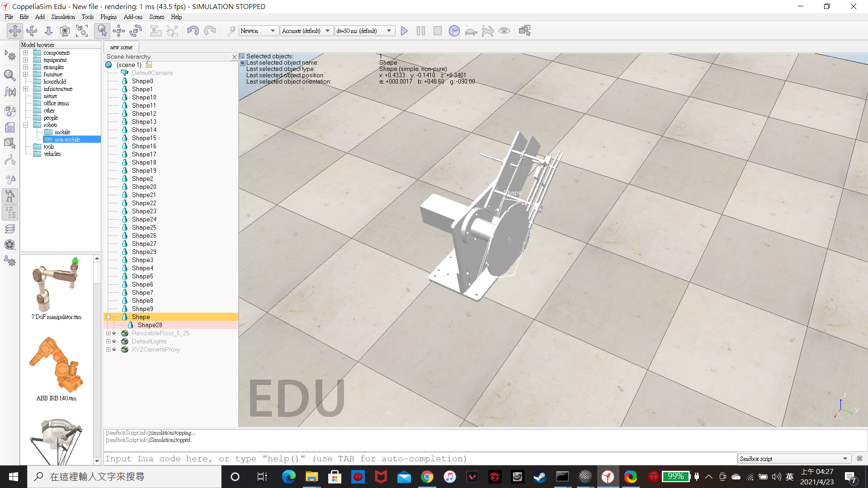The image size is (868, 488).
Task: Click the undo arrow
Action: tap(193, 31)
